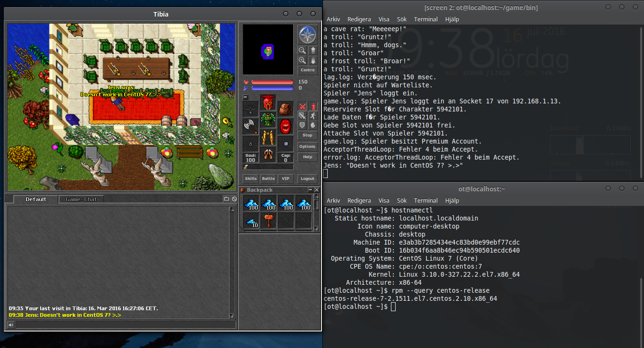Viewport: 644px width, 348px height.
Task: Open Arkiv menu in game/bin terminal
Action: tap(333, 19)
